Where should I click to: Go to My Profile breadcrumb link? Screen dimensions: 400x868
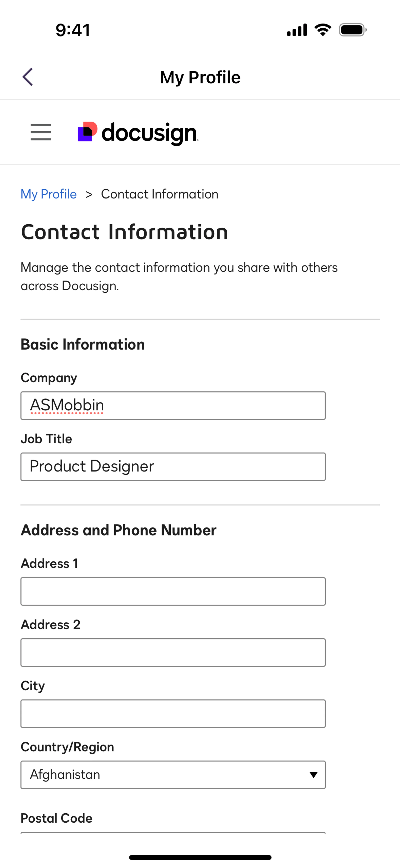[x=49, y=194]
